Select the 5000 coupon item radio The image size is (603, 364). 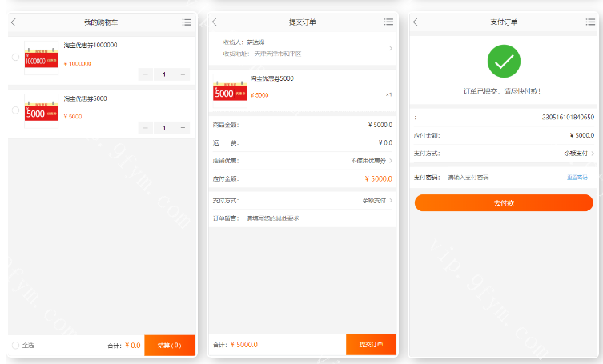coord(15,110)
